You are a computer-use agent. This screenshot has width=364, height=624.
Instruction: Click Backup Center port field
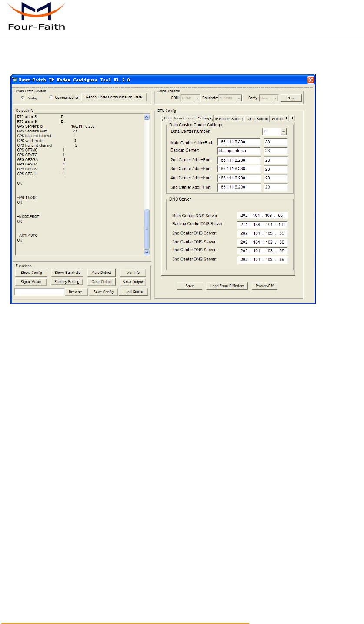tap(276, 151)
